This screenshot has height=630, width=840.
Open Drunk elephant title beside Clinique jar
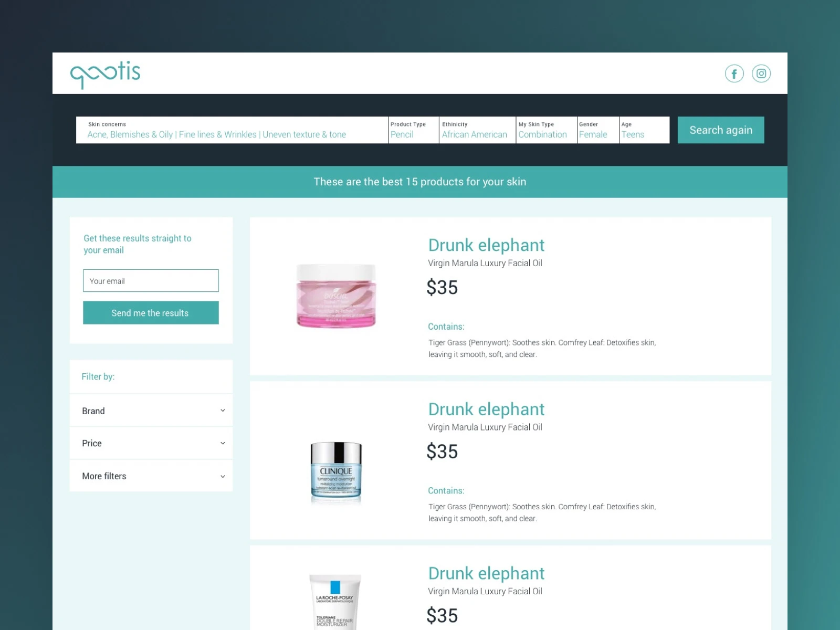pos(486,409)
